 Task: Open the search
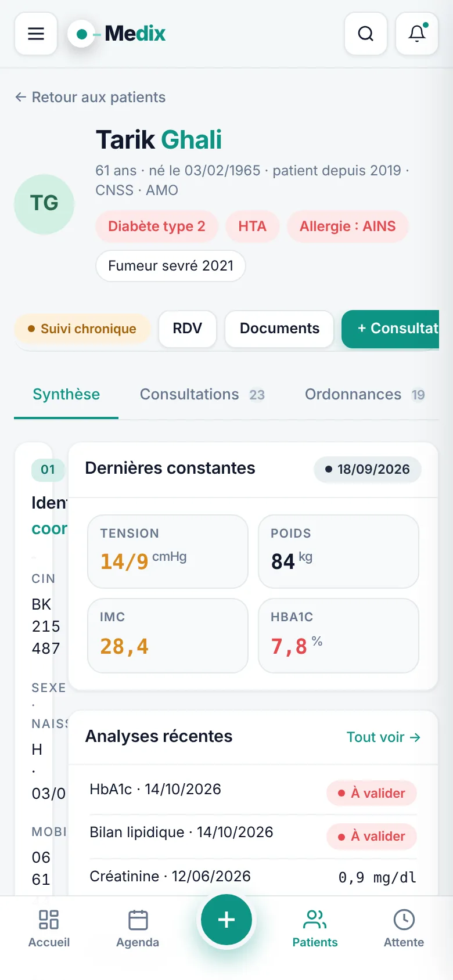click(x=366, y=34)
